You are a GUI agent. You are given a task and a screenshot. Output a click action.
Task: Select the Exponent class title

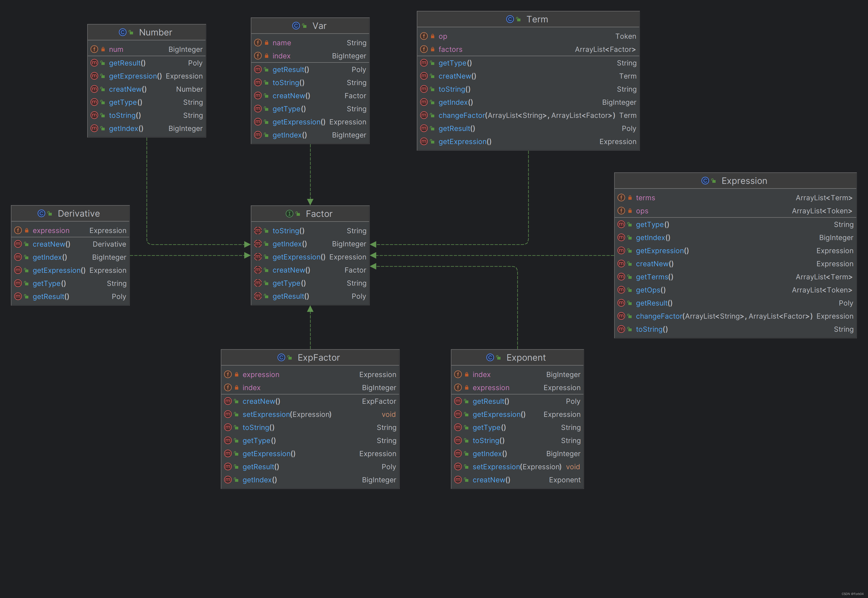526,357
